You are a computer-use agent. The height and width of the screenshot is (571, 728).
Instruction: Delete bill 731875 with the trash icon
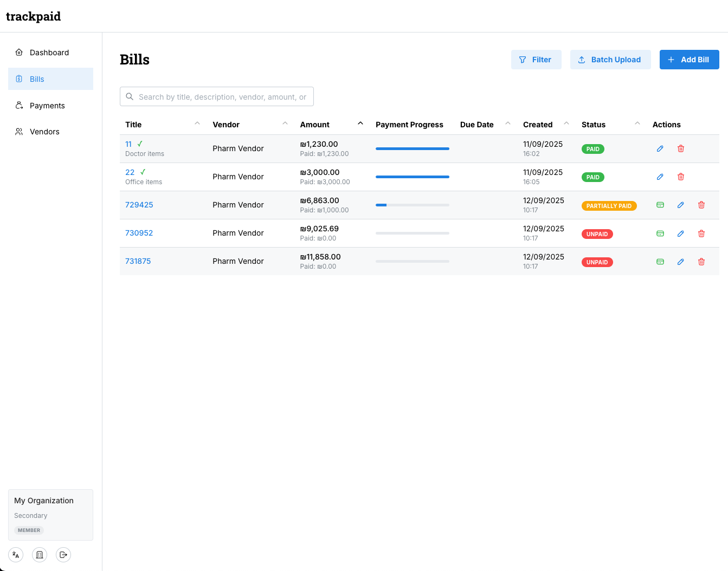tap(701, 262)
